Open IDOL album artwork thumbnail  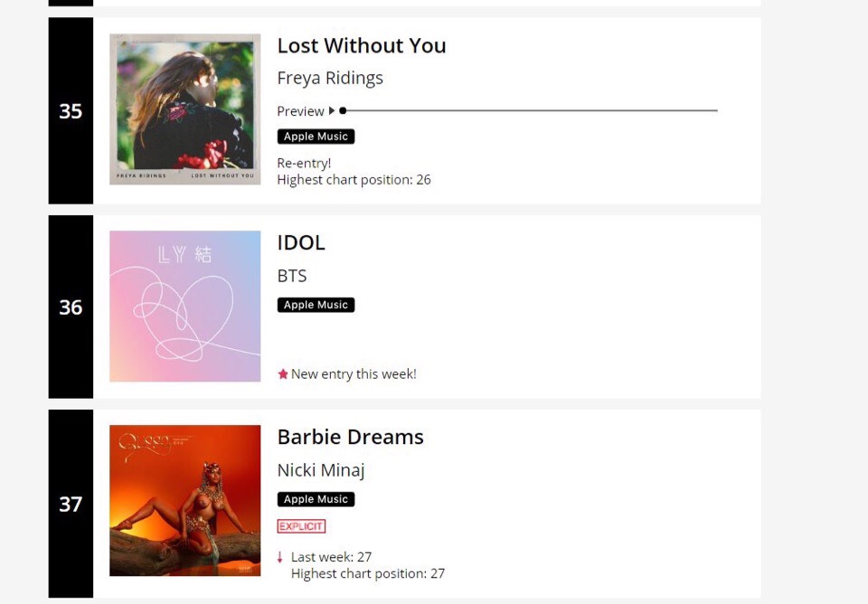[x=185, y=307]
